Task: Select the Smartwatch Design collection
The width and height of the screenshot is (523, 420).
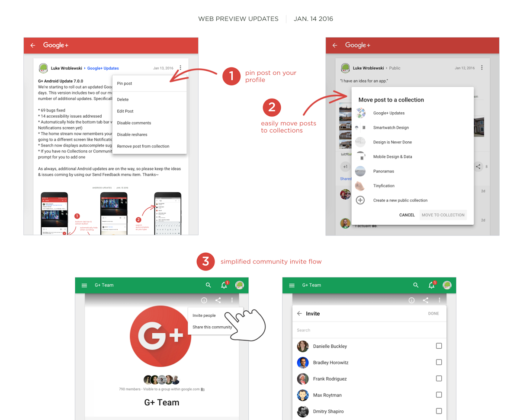Action: coord(391,128)
